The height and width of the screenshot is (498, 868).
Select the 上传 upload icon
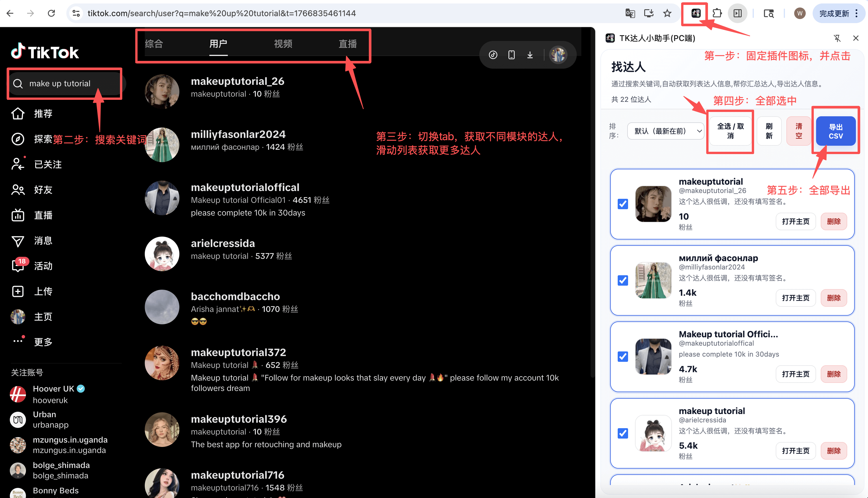pos(18,291)
